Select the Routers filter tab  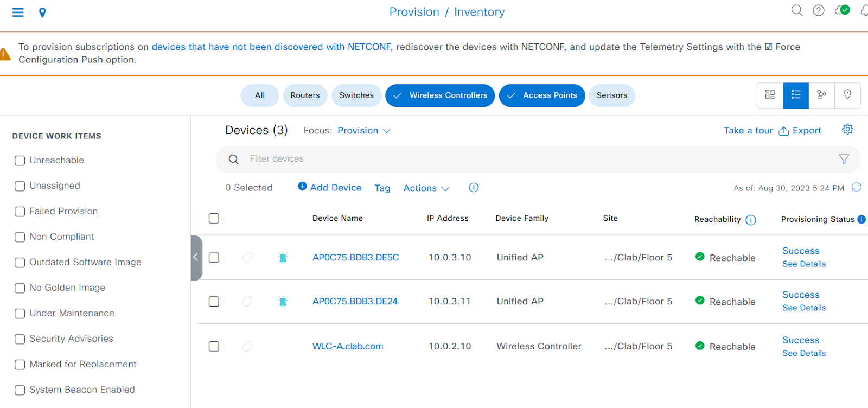[305, 95]
